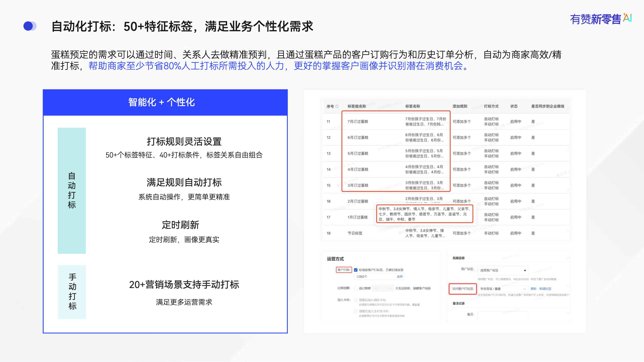Viewport: 644px width, 362px height.
Task: Click the 是否同步到企业微信 column header
Action: coord(547,106)
